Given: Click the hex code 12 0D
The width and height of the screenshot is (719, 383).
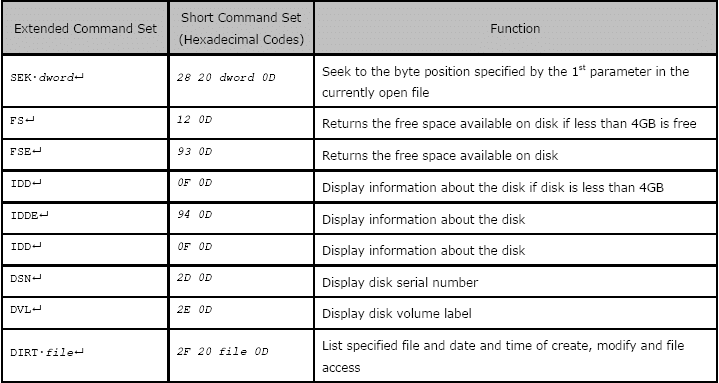Looking at the screenshot, I should (x=194, y=120).
